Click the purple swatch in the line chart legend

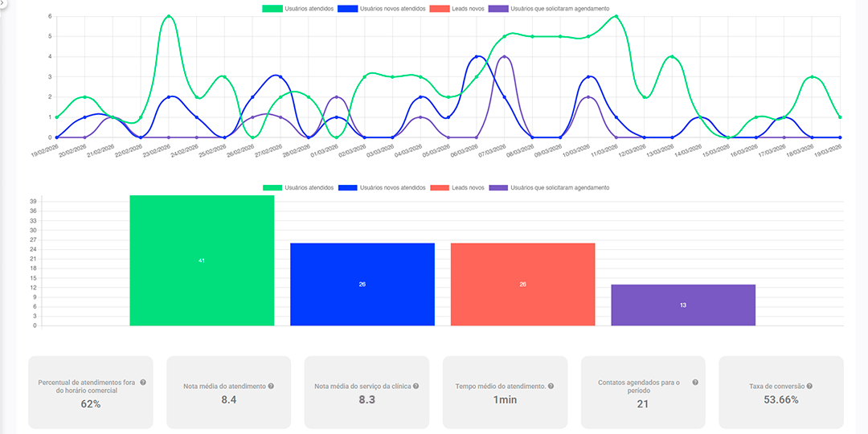tap(498, 9)
